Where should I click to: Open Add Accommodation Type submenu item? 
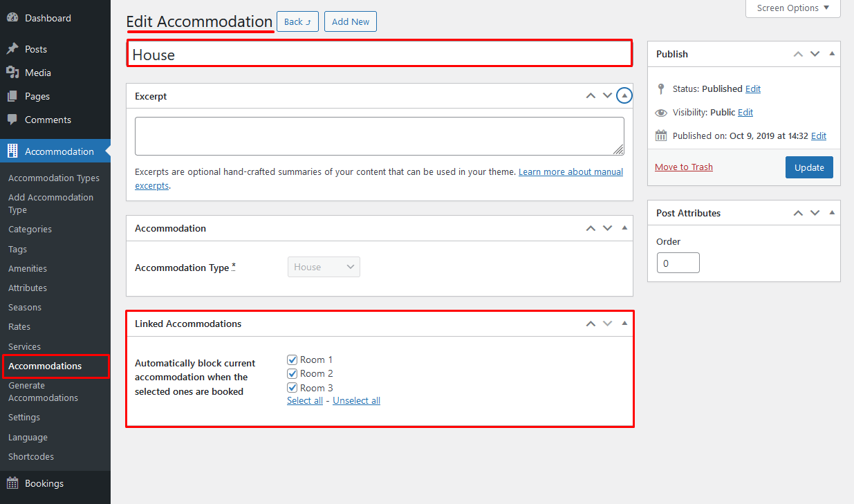pos(50,203)
